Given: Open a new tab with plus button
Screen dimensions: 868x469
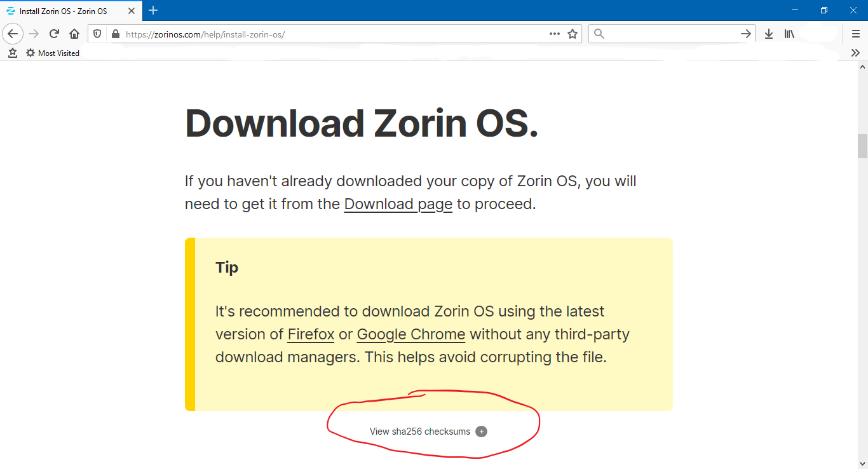Looking at the screenshot, I should (153, 10).
